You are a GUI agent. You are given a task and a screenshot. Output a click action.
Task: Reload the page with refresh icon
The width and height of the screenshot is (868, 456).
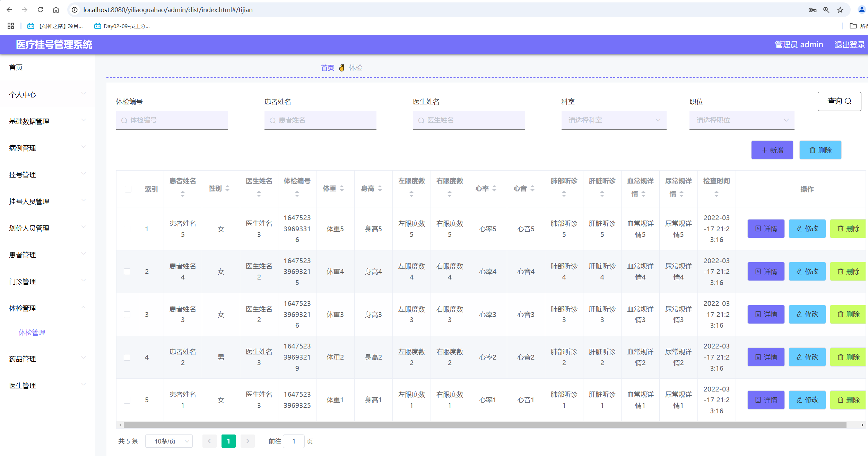click(x=40, y=10)
